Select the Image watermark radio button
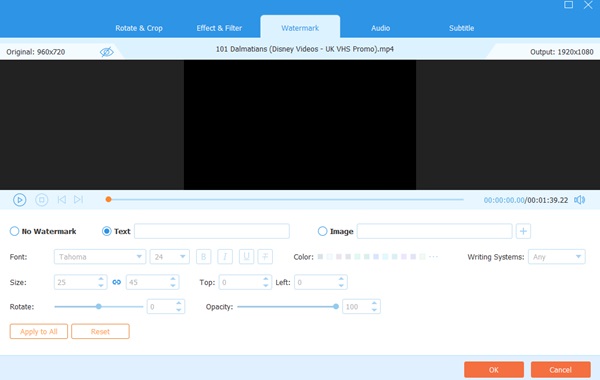Screen dimensions: 600x380 [x=322, y=231]
